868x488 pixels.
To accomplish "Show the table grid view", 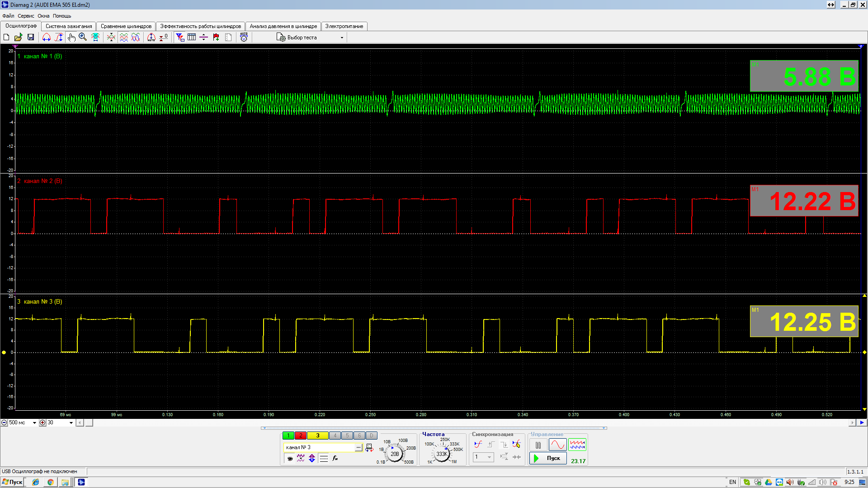I will coord(192,38).
